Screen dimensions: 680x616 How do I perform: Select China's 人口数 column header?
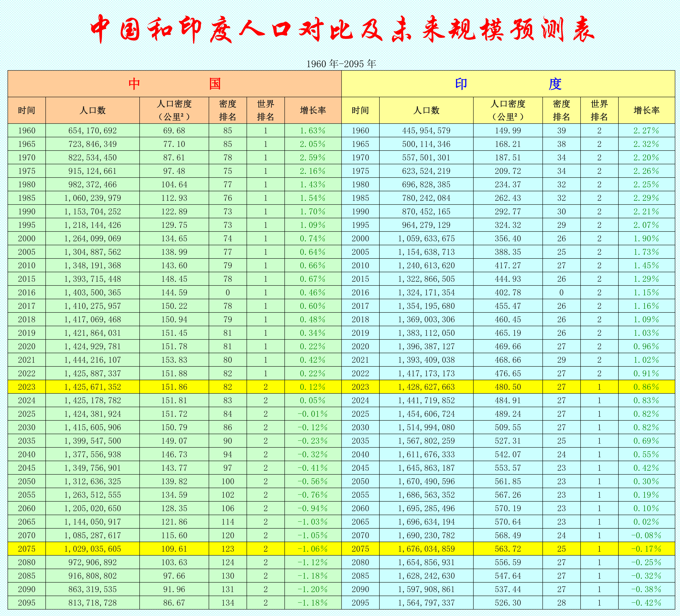pos(92,110)
